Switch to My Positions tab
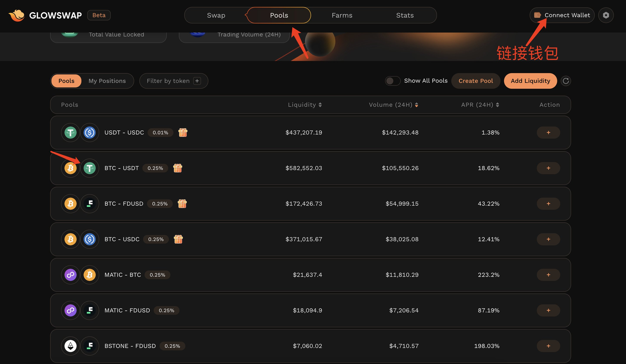Image resolution: width=626 pixels, height=364 pixels. click(x=107, y=81)
